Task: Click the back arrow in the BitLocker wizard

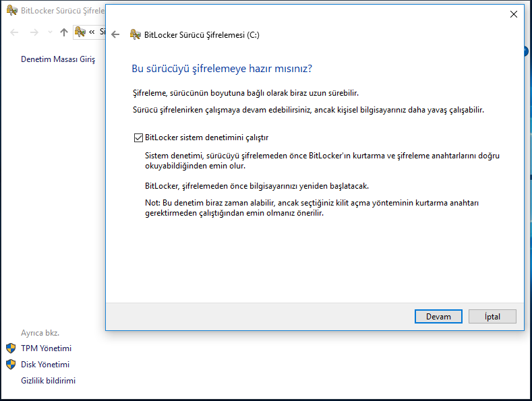Action: point(115,35)
